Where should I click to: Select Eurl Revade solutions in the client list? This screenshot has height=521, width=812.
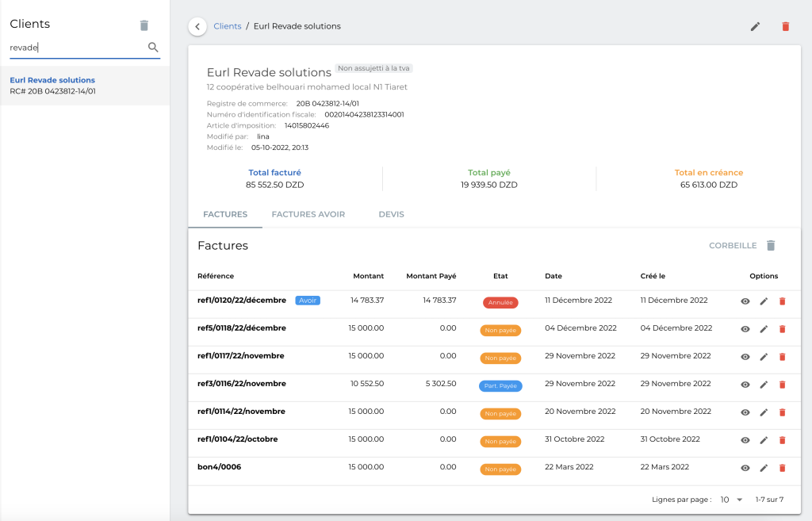[x=52, y=79]
